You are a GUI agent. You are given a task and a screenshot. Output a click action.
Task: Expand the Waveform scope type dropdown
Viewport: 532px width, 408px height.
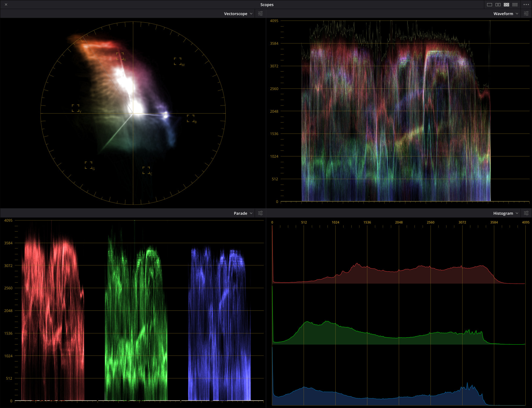click(x=506, y=14)
